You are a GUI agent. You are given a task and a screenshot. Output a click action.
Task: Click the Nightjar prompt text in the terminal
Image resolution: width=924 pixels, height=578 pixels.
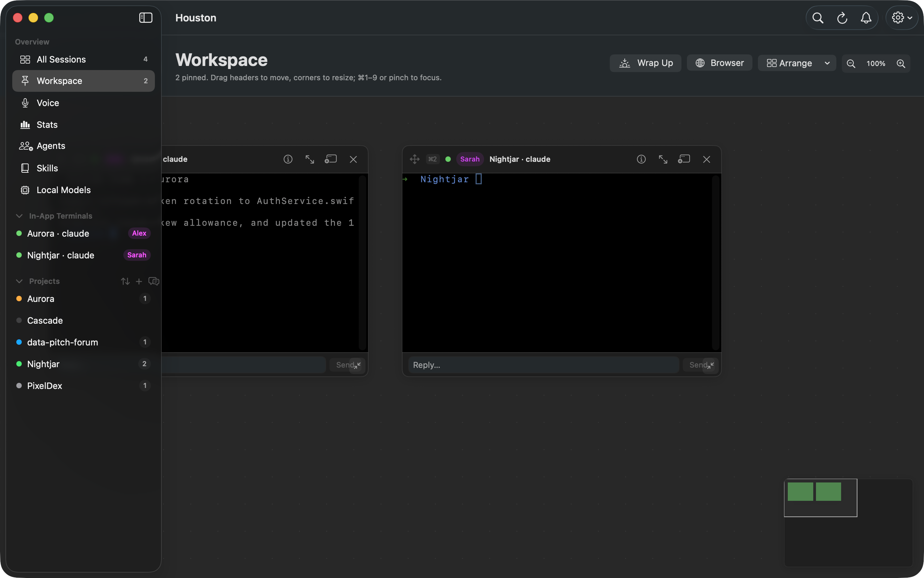(x=444, y=179)
